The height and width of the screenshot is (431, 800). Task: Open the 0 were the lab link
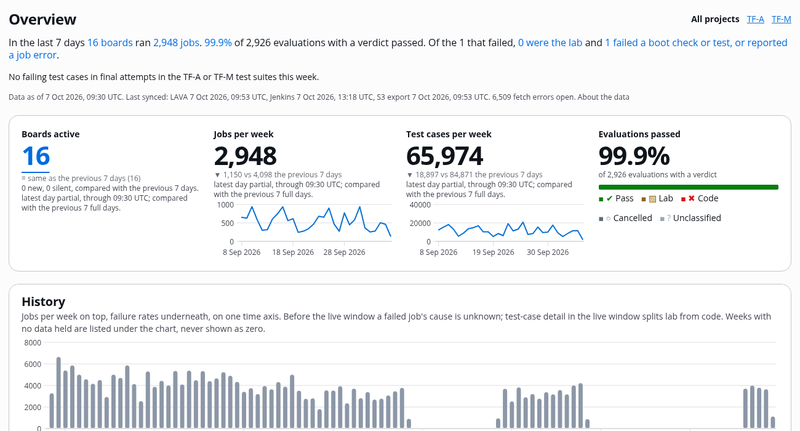click(550, 43)
